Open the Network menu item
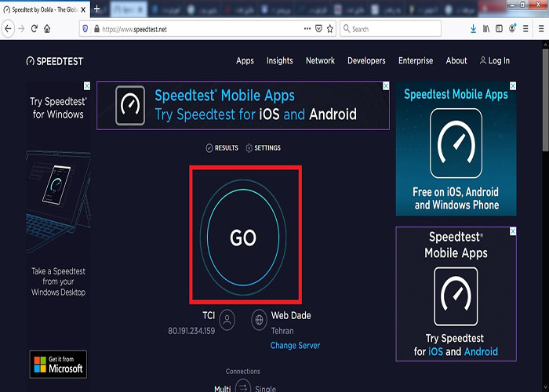 tap(320, 61)
